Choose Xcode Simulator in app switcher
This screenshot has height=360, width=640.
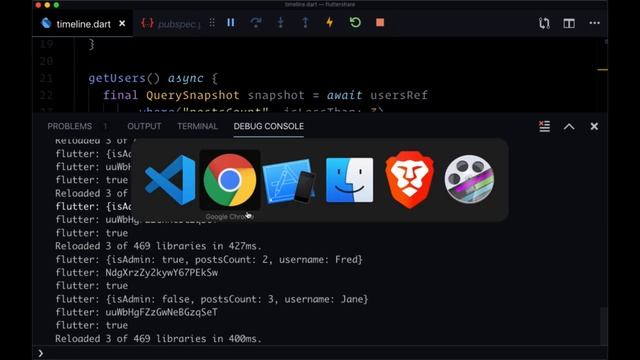[289, 181]
